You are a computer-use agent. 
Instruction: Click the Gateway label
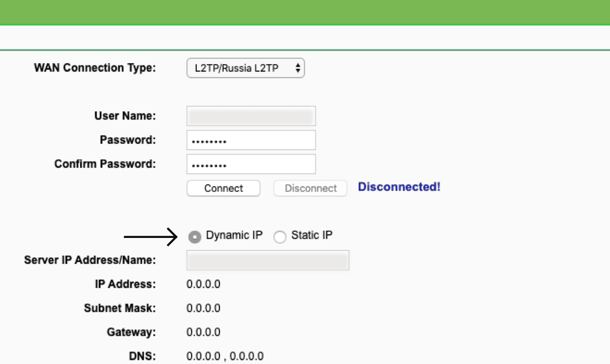tap(132, 332)
